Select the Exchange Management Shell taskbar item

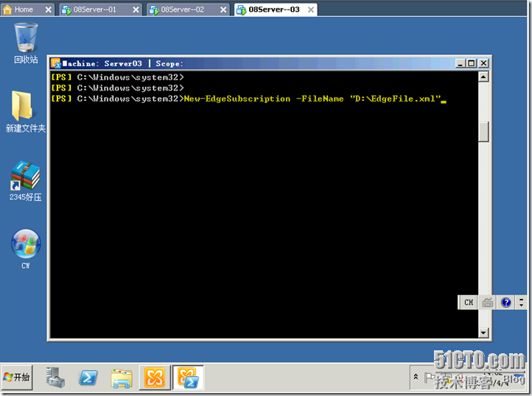(x=188, y=378)
